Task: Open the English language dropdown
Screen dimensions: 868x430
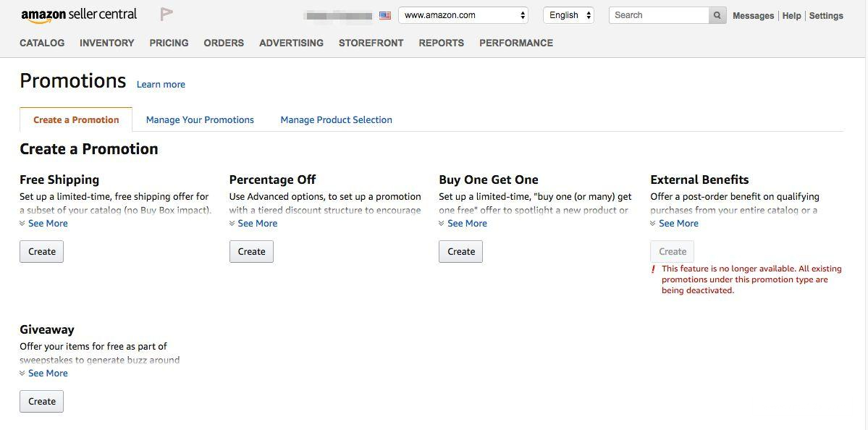Action: coord(568,15)
